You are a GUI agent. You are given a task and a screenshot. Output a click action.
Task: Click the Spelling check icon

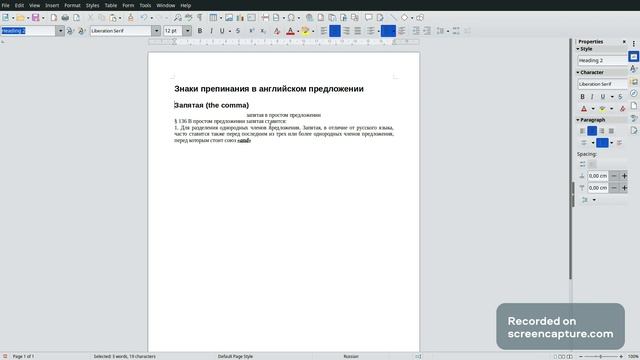189,18
